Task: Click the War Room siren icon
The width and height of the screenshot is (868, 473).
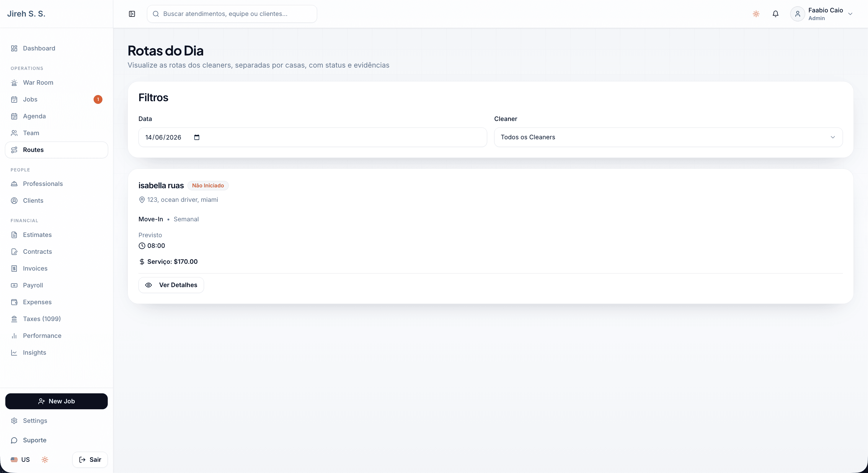Action: point(14,83)
